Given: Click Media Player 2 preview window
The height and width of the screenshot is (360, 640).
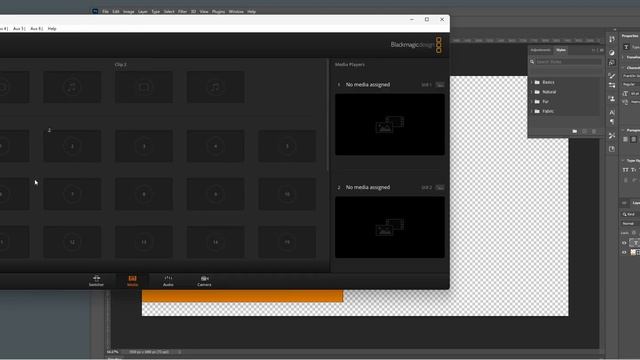Looking at the screenshot, I should pos(390,227).
